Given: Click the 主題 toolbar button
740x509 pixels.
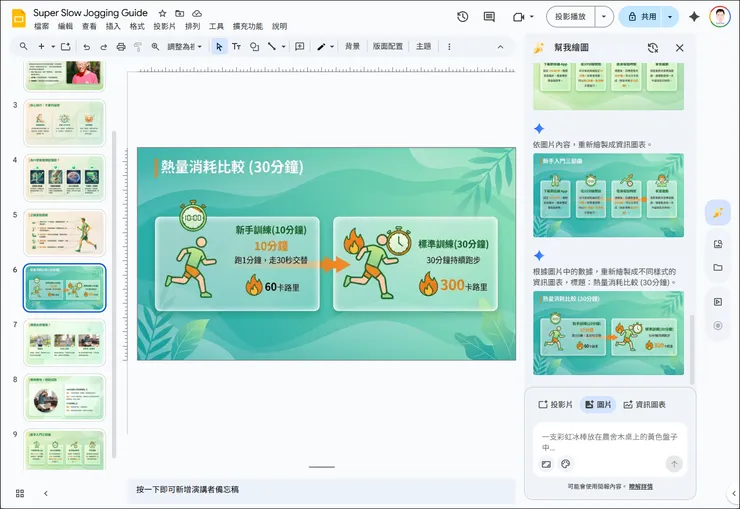Looking at the screenshot, I should point(423,46).
